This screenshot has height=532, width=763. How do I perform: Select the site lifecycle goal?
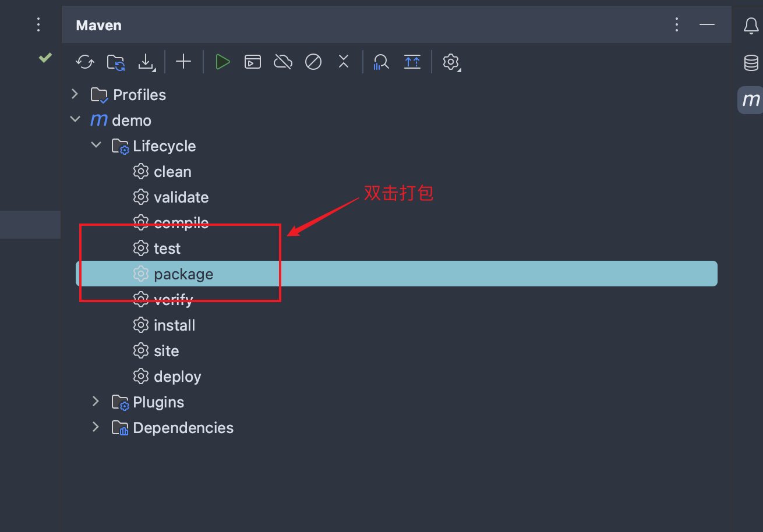click(x=396, y=351)
